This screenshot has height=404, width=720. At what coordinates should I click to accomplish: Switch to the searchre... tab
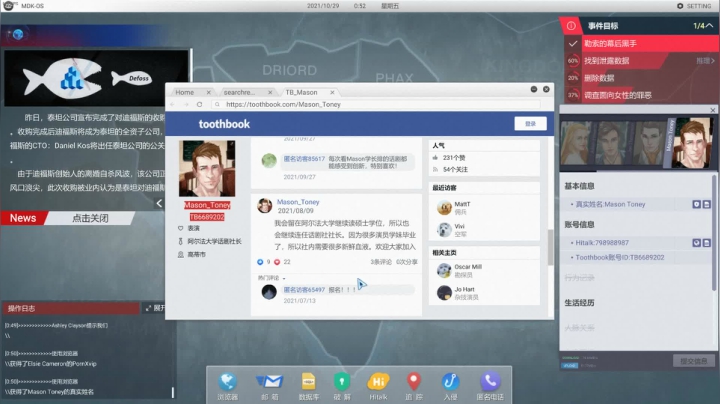point(239,92)
